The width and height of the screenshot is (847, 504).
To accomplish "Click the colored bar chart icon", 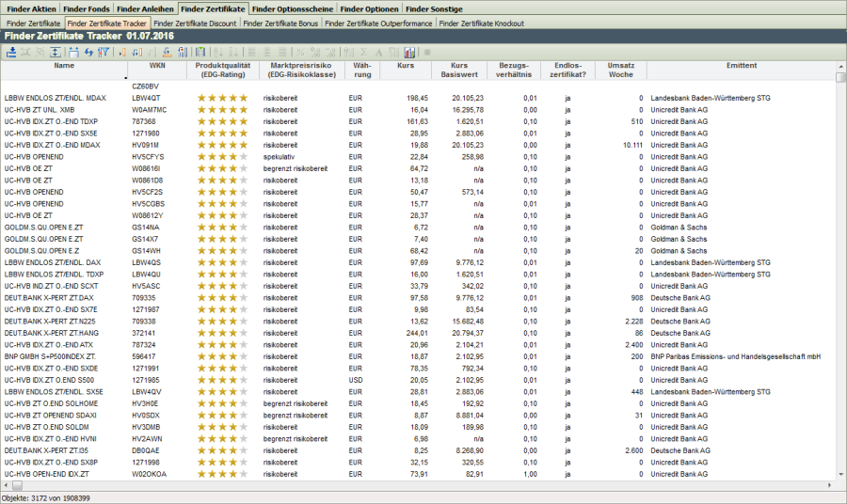I will [409, 52].
